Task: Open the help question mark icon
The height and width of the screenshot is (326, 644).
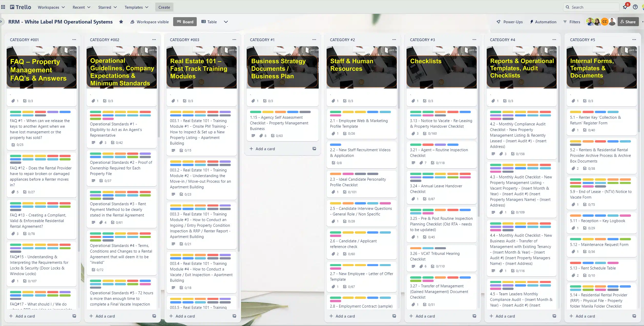Action: click(635, 7)
